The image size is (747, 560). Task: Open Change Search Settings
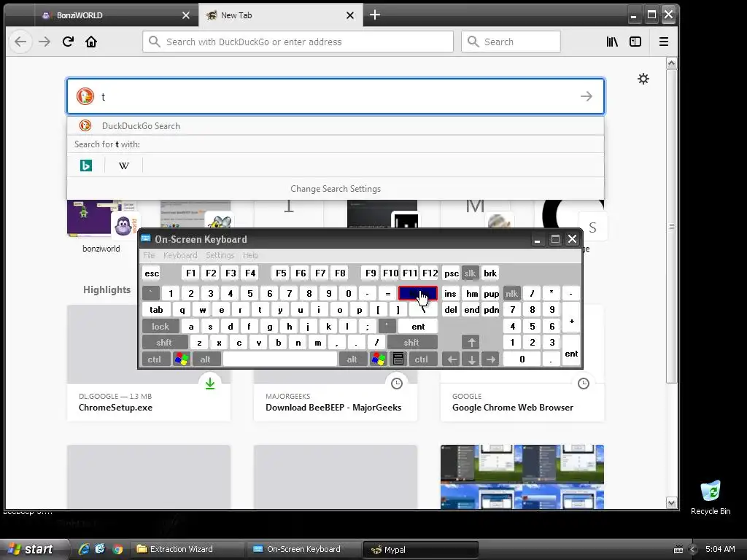[x=336, y=189]
